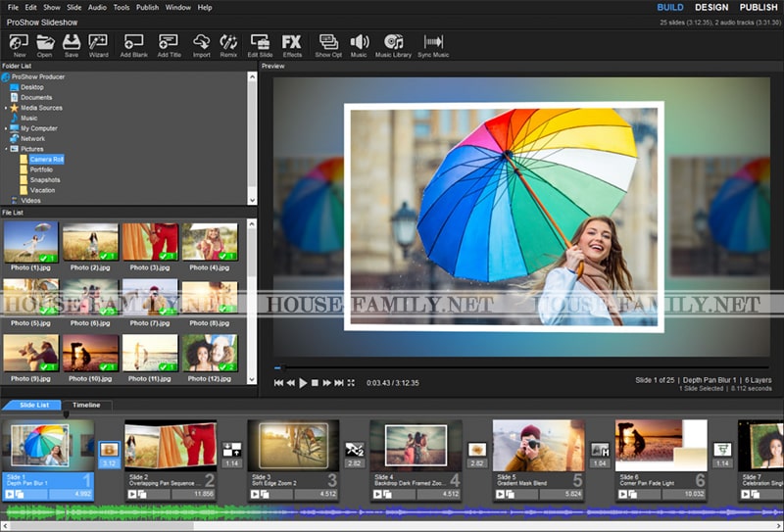Expand the Media Sources tree node
The image size is (784, 532).
[x=6, y=108]
